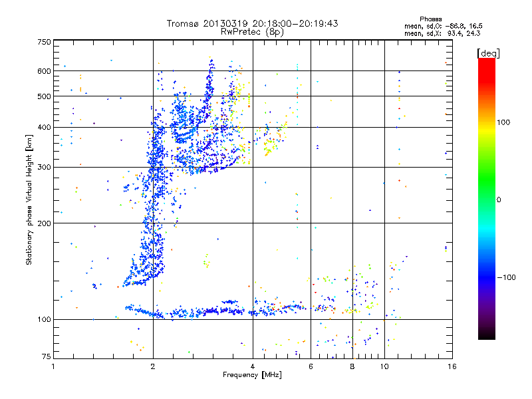Click the x-axis label '16'
Image resolution: width=532 pixels, height=399 pixels.
point(452,366)
